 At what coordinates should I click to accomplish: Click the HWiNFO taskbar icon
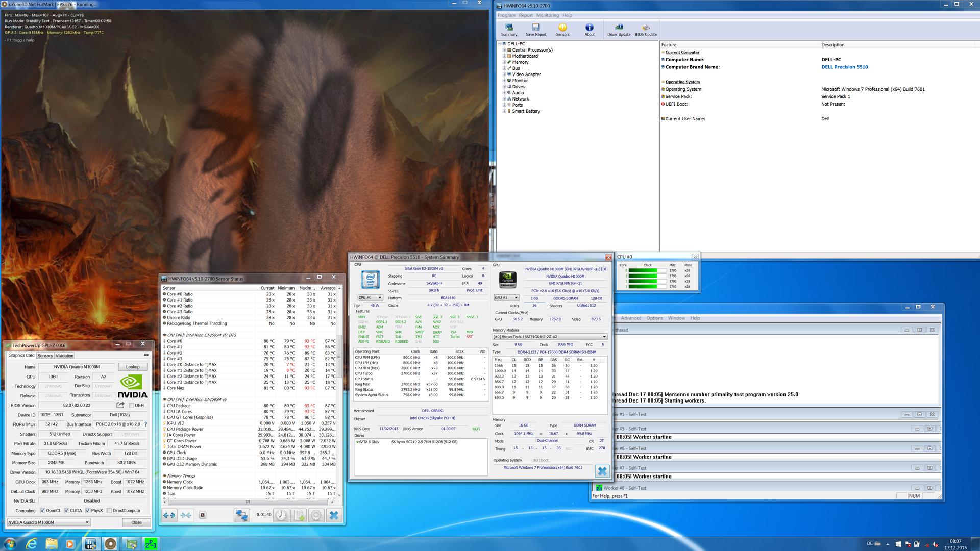pyautogui.click(x=90, y=544)
